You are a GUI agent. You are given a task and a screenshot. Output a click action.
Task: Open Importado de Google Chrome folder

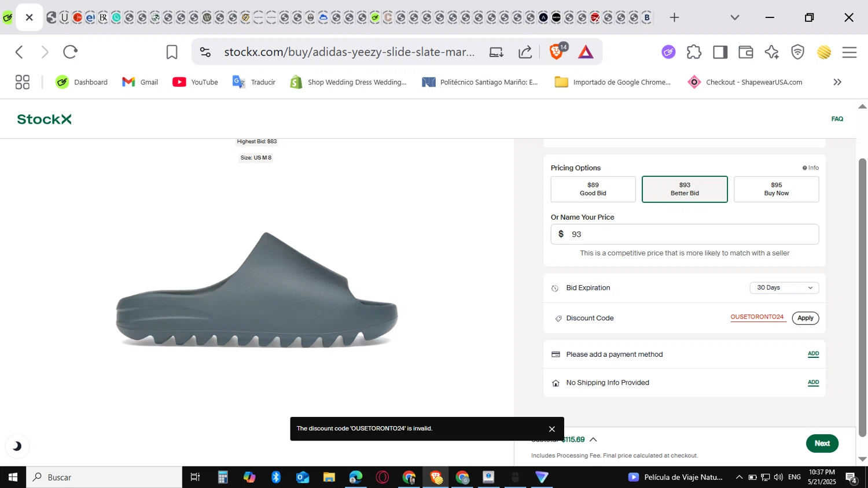coord(613,82)
